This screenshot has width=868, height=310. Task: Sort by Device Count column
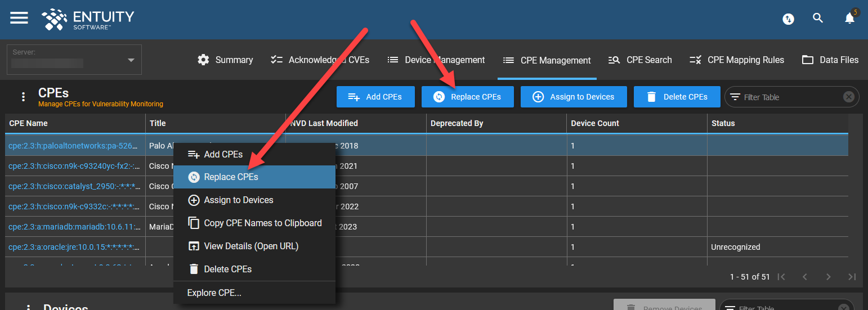[637, 123]
